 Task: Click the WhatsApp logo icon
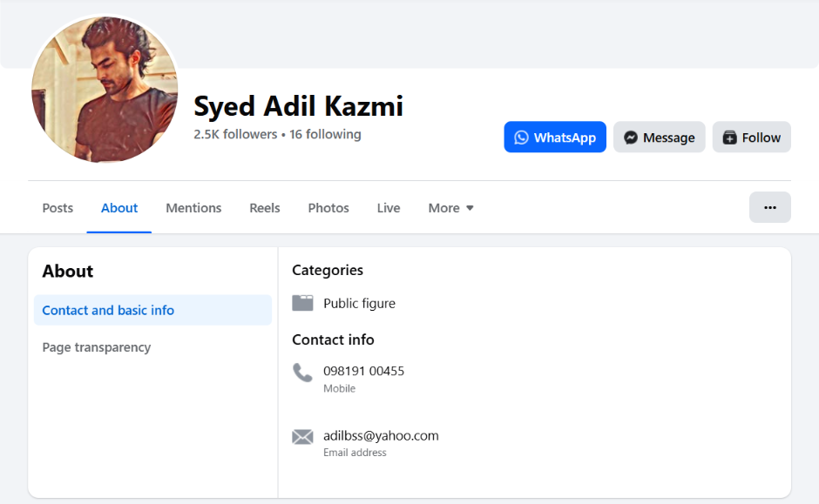coord(521,138)
